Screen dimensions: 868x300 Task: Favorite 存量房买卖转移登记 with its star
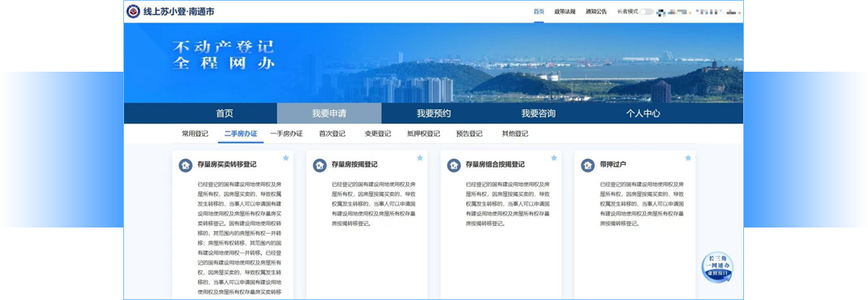(286, 158)
